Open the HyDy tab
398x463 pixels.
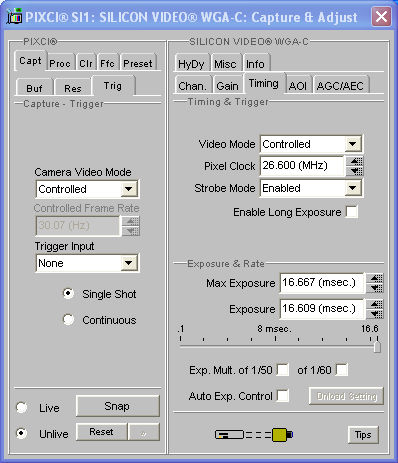pos(191,63)
